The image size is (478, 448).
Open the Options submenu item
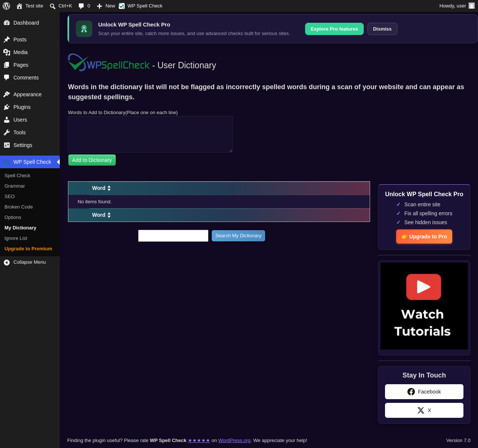13,217
